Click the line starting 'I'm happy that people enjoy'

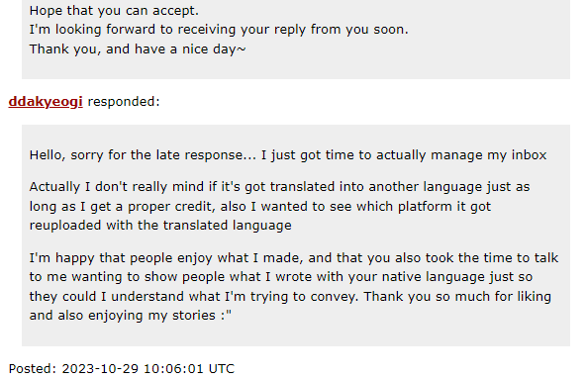click(x=294, y=258)
